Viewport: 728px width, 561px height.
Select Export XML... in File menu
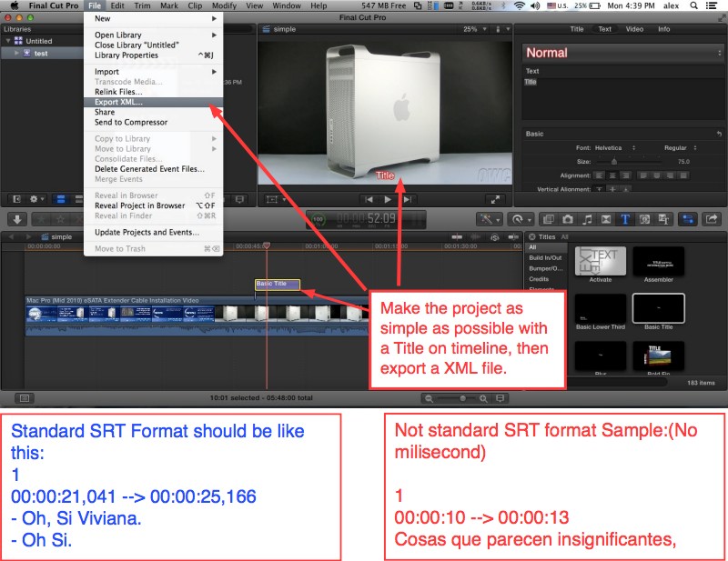pyautogui.click(x=153, y=102)
